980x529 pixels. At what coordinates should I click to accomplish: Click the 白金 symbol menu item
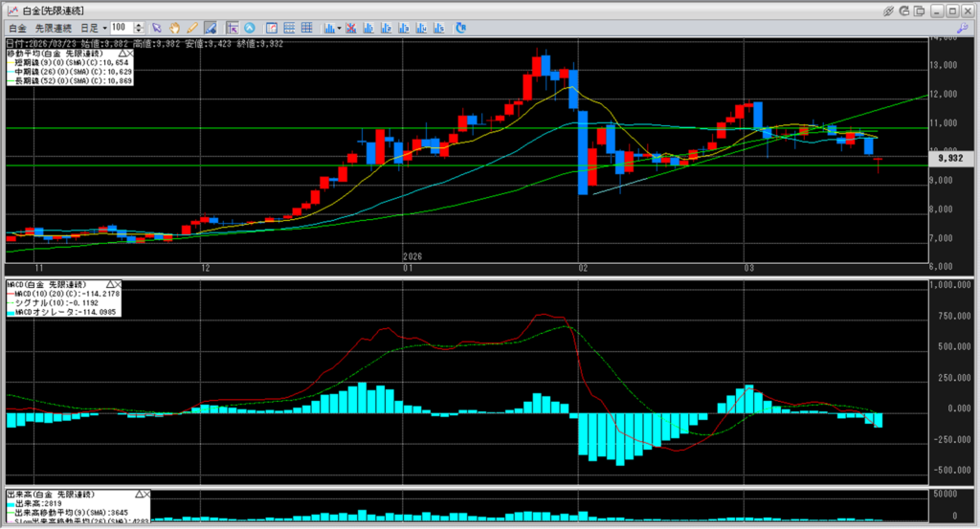tap(16, 28)
